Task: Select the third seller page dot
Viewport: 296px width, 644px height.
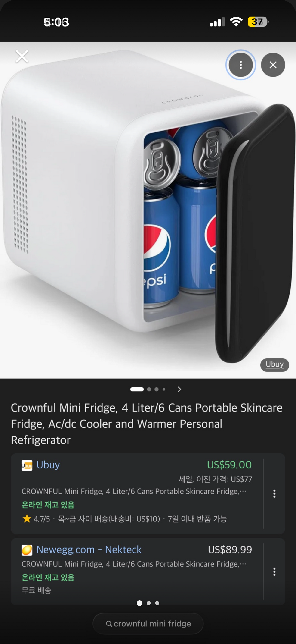Action: [157, 603]
